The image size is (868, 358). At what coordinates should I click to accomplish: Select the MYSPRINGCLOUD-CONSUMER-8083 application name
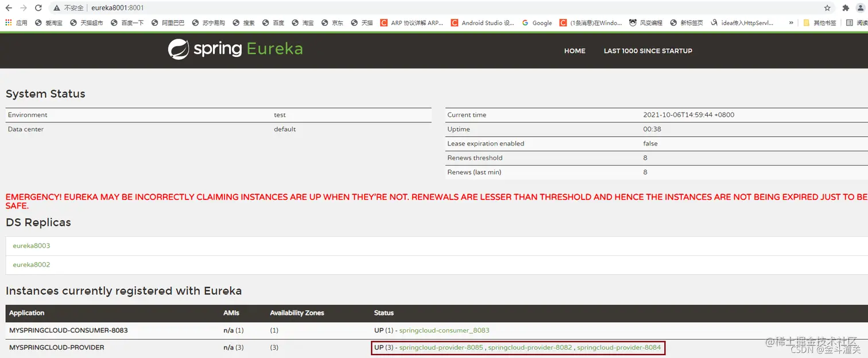coord(68,330)
